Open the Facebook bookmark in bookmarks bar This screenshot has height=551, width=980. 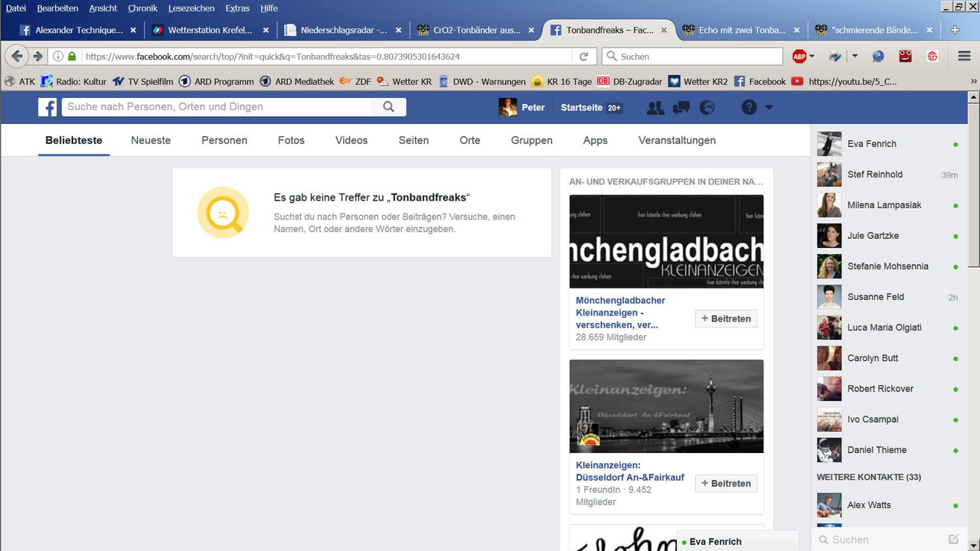tap(760, 81)
